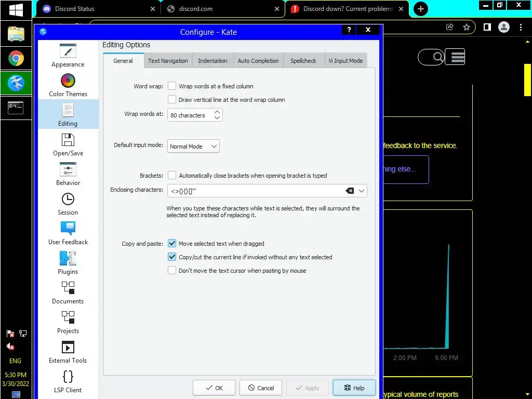Open the Documents settings page
This screenshot has height=399, width=532.
[x=68, y=292]
